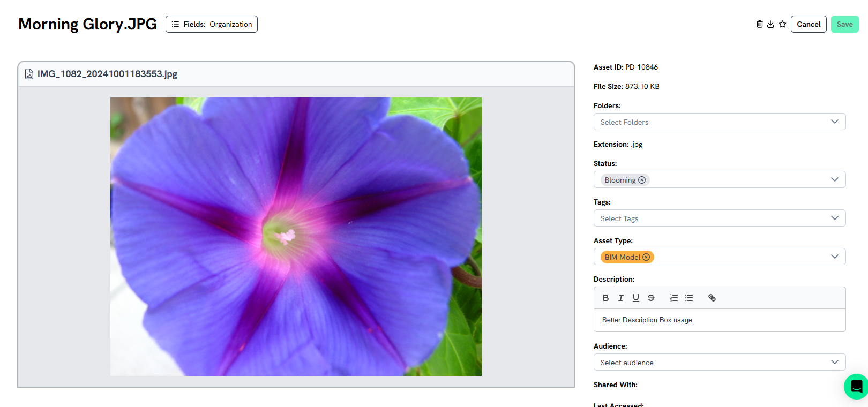This screenshot has height=407, width=868.
Task: Mark asset as favorite with star icon
Action: (782, 24)
